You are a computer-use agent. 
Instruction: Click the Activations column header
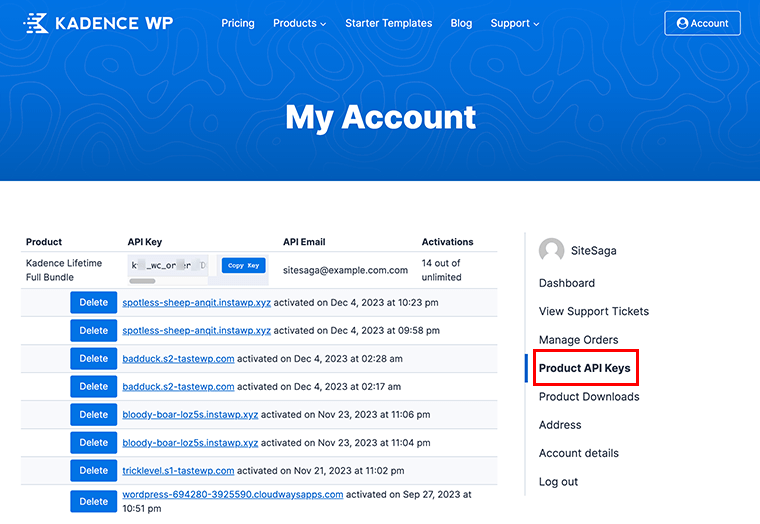click(x=447, y=242)
